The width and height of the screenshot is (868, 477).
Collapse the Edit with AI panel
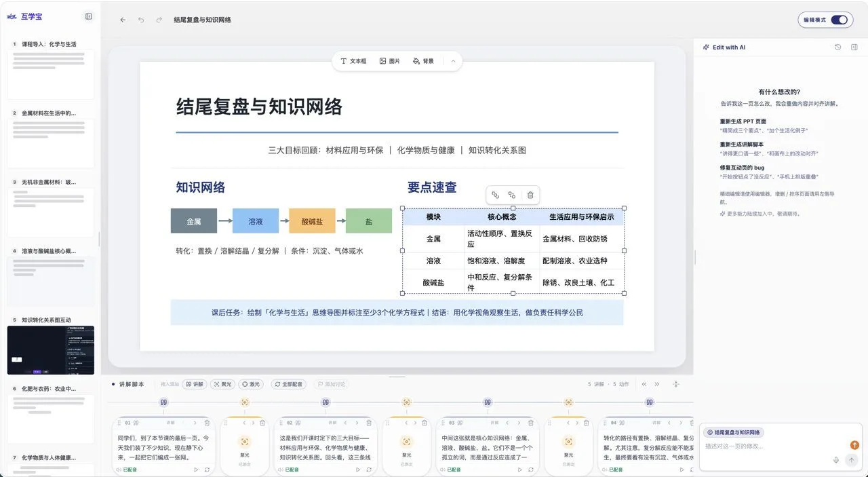(x=854, y=47)
